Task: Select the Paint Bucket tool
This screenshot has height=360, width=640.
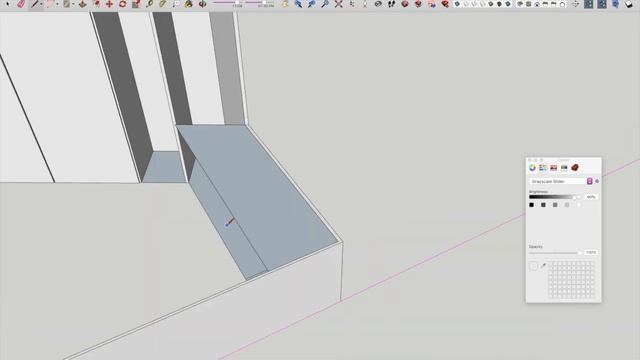Action: click(x=188, y=4)
